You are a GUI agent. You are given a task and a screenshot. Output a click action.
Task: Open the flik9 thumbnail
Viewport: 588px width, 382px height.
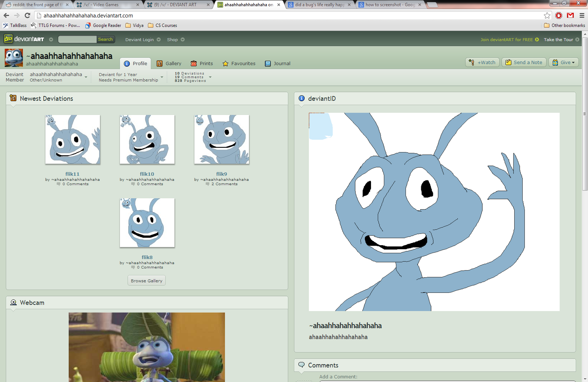pos(222,139)
